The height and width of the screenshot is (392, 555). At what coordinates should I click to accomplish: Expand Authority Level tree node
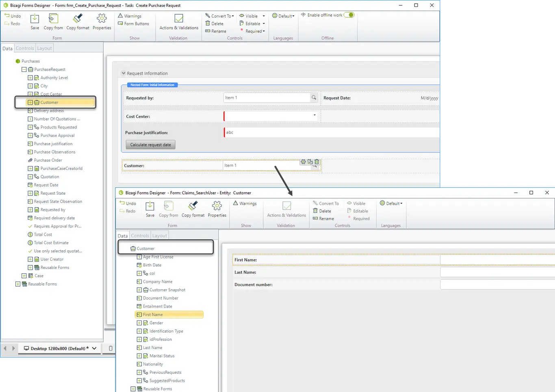tap(30, 78)
